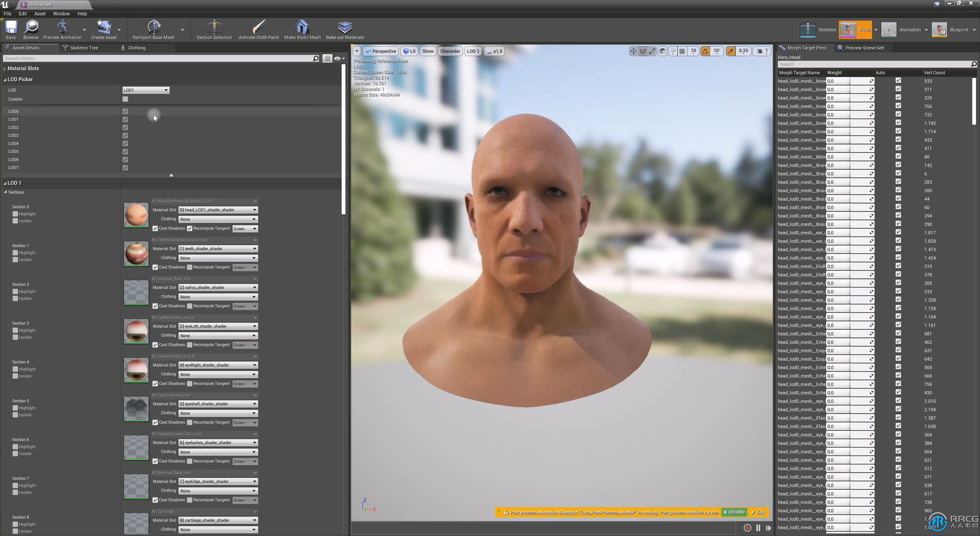Toggle Recompute Tangent for Section 0
Viewport: 980px width, 536px height.
(x=189, y=228)
